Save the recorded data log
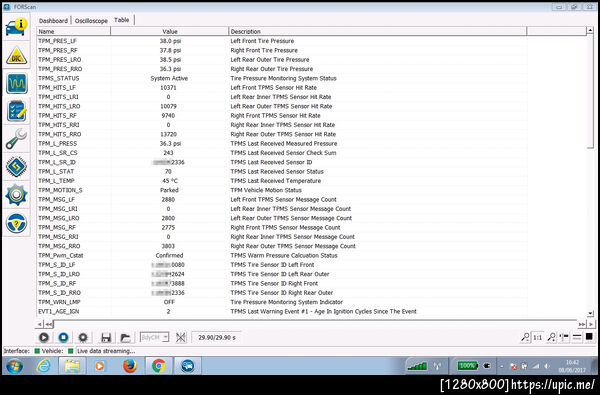This screenshot has width=600, height=395. click(106, 337)
